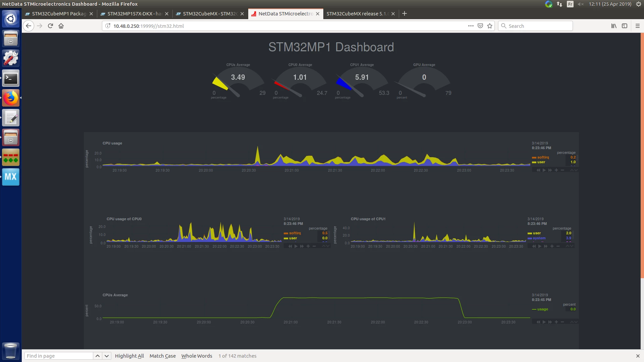This screenshot has width=644, height=362.
Task: Zoom out on CPU usage chart
Action: coord(562,170)
